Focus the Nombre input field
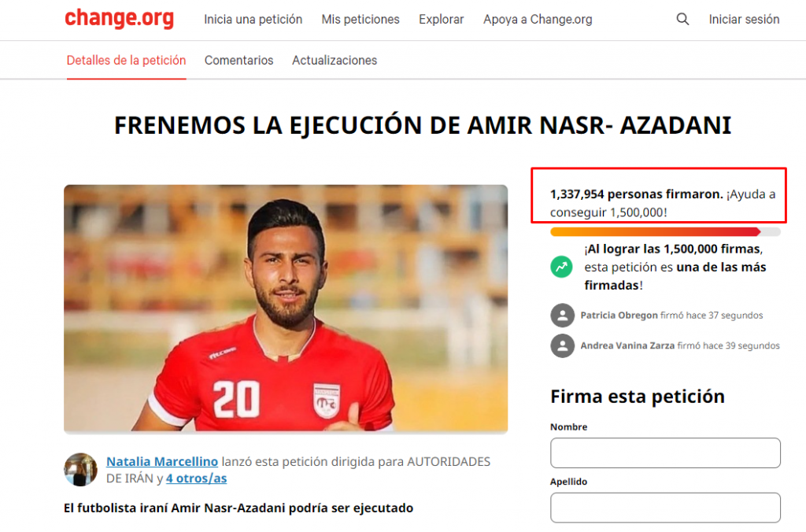Image resolution: width=806 pixels, height=532 pixels. point(665,453)
